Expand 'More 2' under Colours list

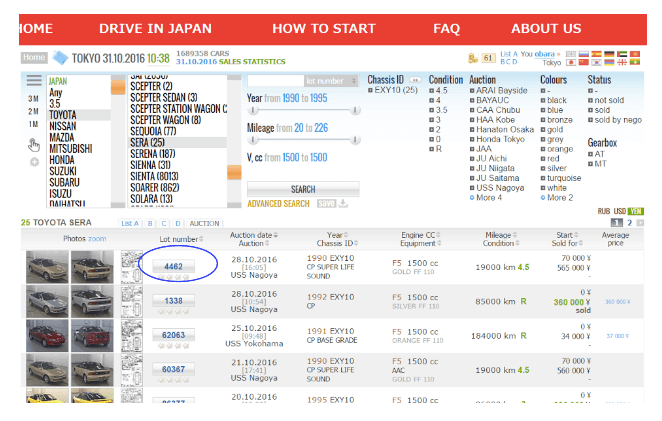(x=557, y=198)
